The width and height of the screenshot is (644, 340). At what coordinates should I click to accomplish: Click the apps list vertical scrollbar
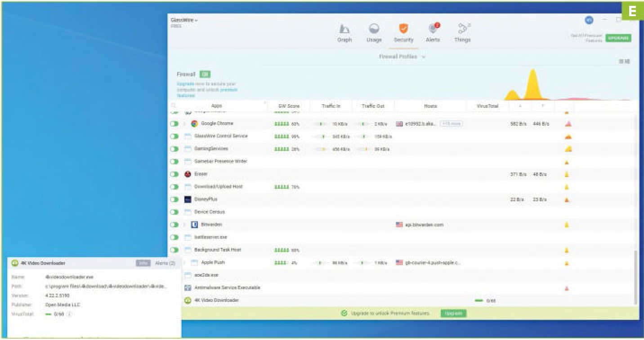point(635,277)
